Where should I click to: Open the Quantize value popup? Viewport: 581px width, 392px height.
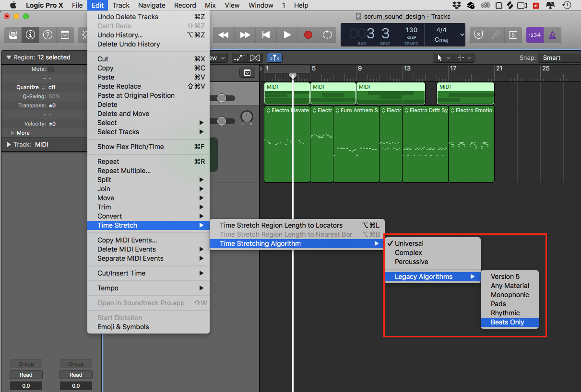pyautogui.click(x=52, y=87)
